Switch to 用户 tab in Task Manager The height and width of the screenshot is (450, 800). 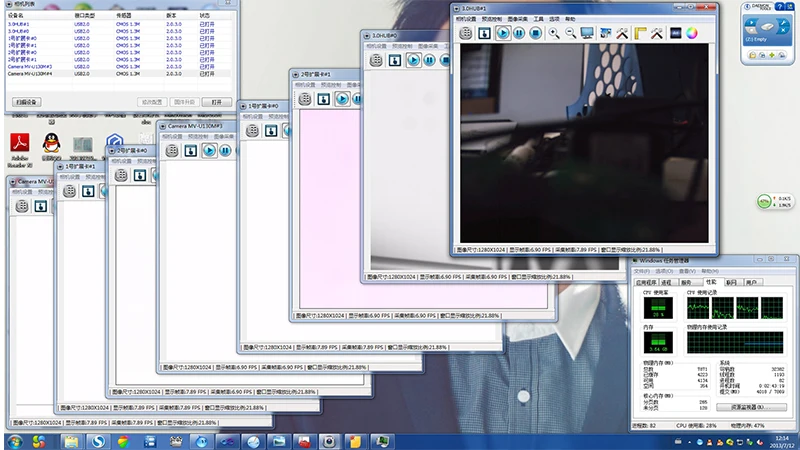coord(752,282)
